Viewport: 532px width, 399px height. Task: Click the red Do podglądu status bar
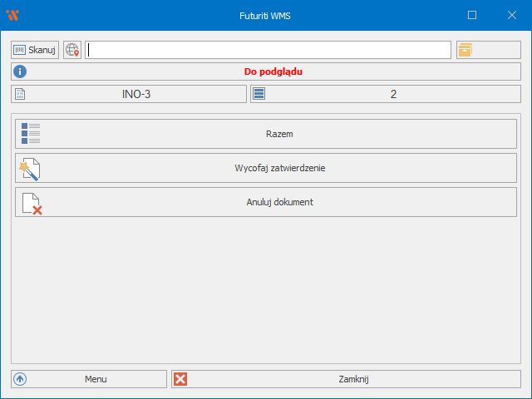[273, 71]
